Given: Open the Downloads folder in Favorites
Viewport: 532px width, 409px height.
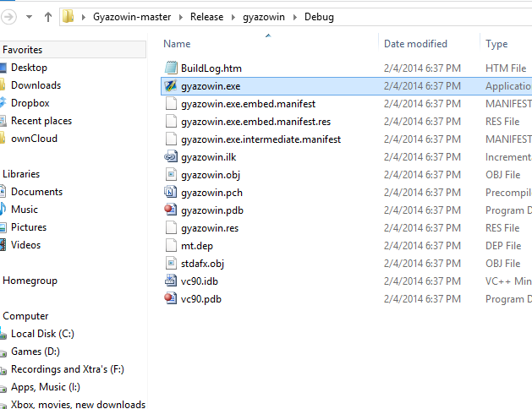Looking at the screenshot, I should pyautogui.click(x=36, y=85).
